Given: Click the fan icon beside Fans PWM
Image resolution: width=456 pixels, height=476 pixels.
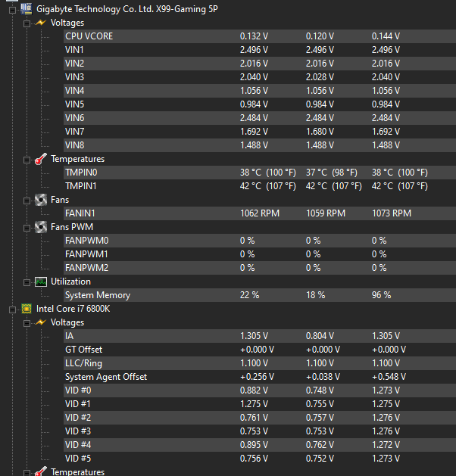Looking at the screenshot, I should 41,227.
